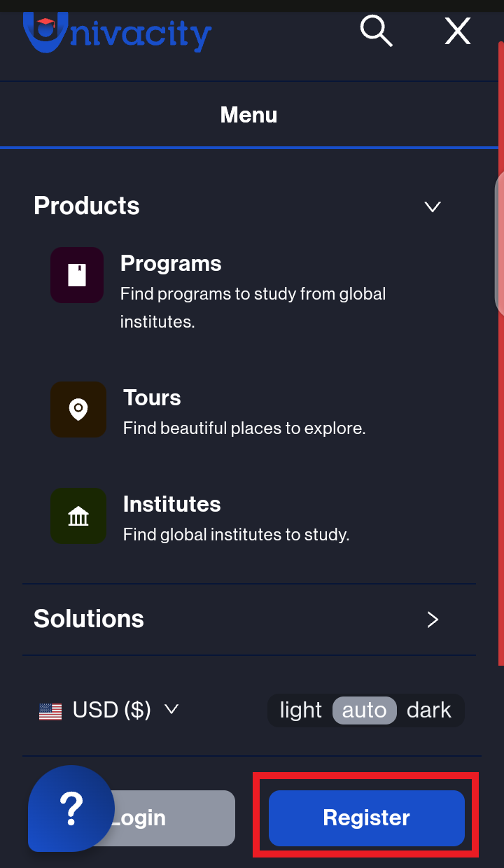The image size is (504, 868).
Task: Open the Programs menu item
Action: tap(171, 263)
